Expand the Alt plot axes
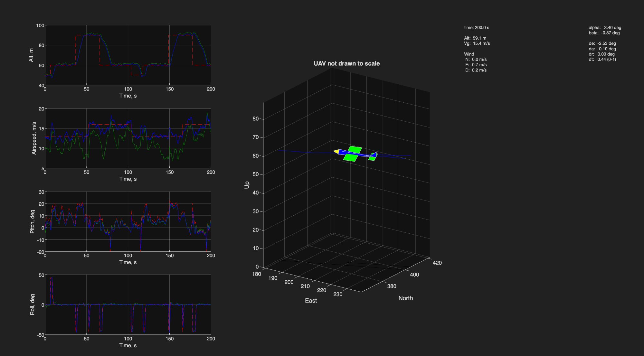644x356 pixels. pos(129,55)
